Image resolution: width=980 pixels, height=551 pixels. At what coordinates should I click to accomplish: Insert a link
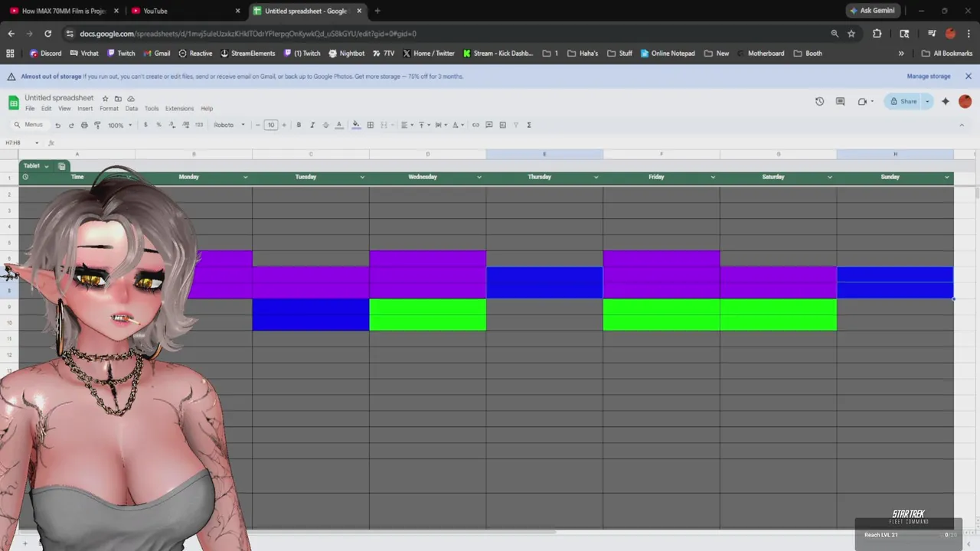(x=475, y=125)
